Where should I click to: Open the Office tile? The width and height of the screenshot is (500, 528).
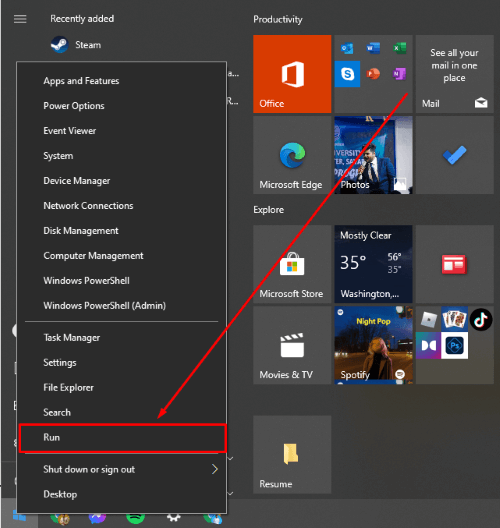coord(292,74)
